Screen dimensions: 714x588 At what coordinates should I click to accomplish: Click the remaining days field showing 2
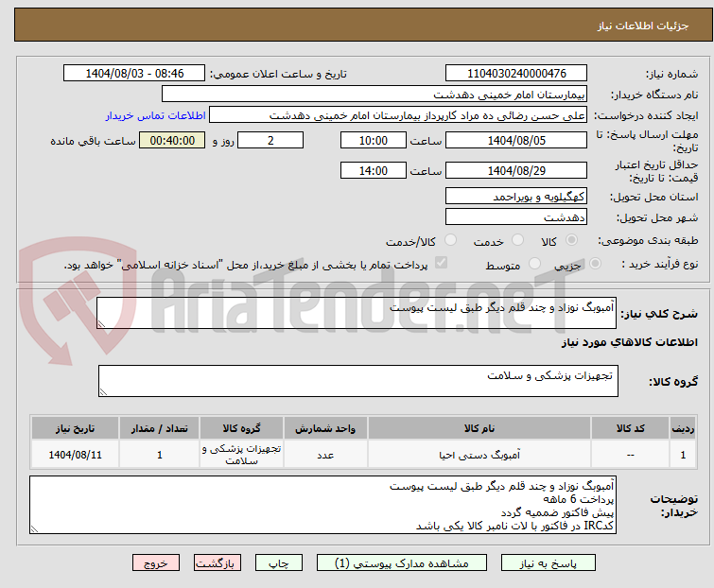[x=270, y=140]
